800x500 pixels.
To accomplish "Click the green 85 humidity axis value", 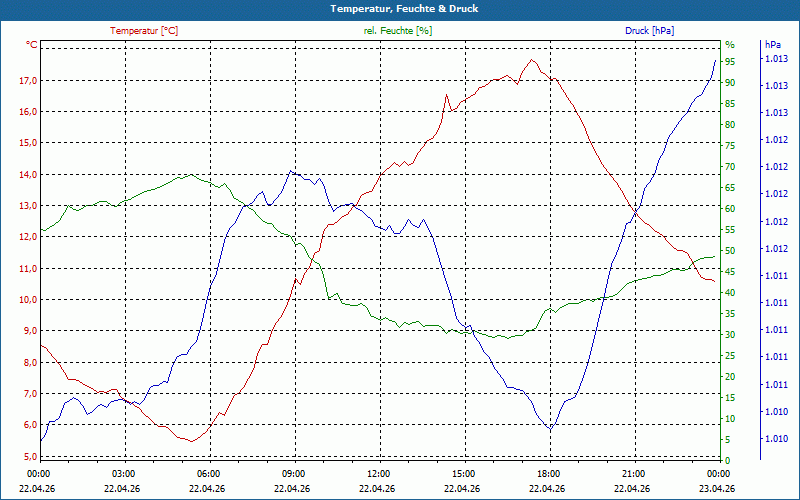I will (x=730, y=104).
